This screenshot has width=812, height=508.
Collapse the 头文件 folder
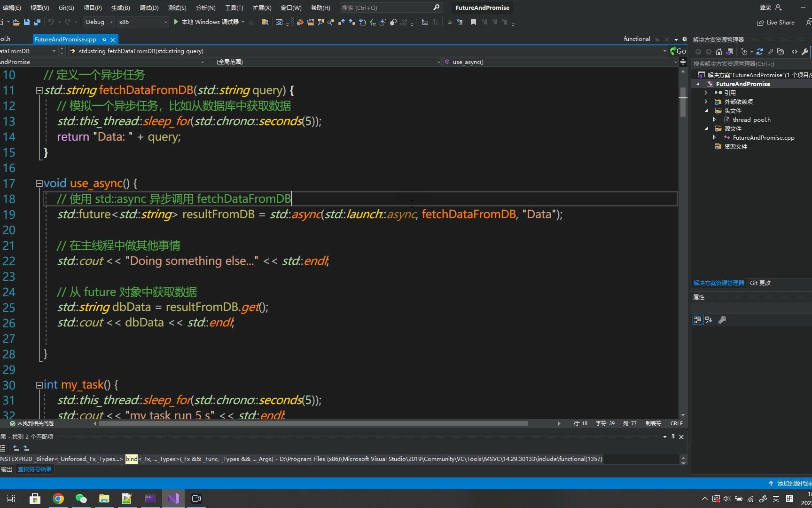click(x=706, y=111)
